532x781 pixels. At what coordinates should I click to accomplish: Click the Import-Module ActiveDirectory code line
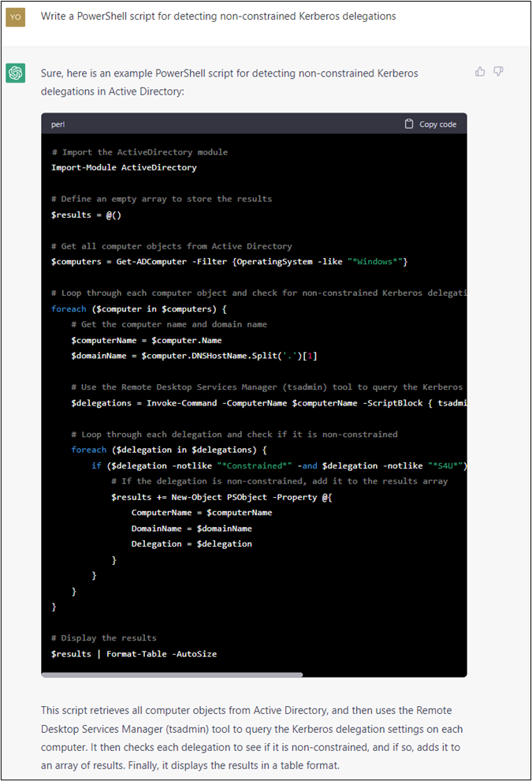tap(124, 167)
